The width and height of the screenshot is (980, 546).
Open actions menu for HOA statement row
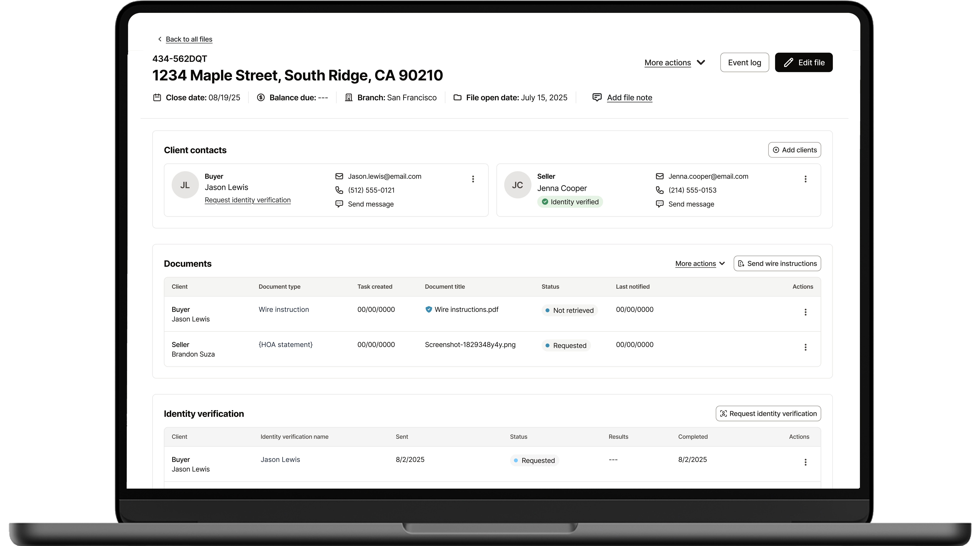click(x=805, y=347)
